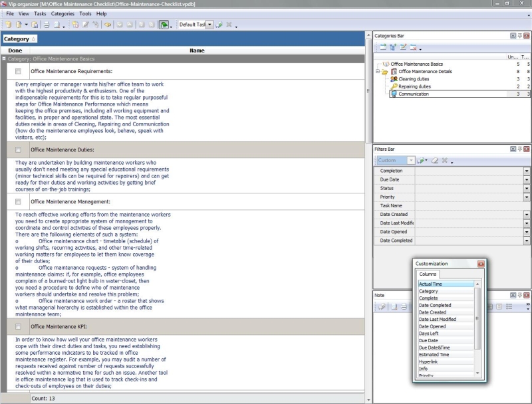Select Date Created in Customization columns list

point(433,312)
